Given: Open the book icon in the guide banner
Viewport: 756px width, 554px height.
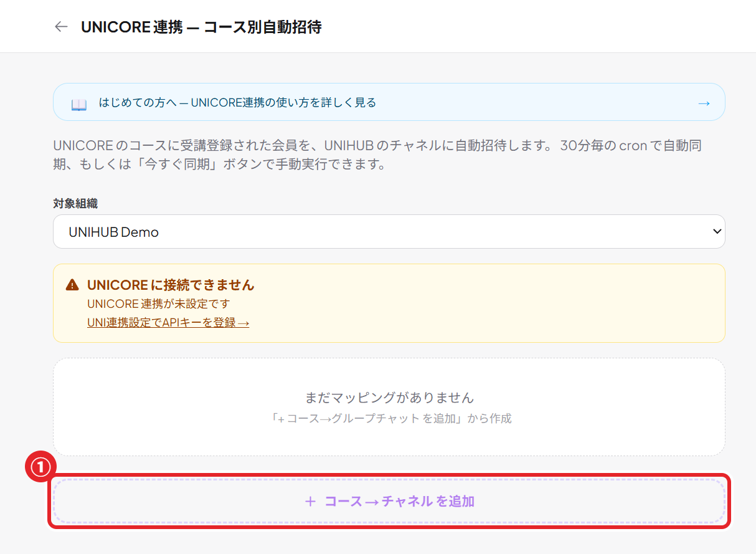Looking at the screenshot, I should (x=79, y=103).
